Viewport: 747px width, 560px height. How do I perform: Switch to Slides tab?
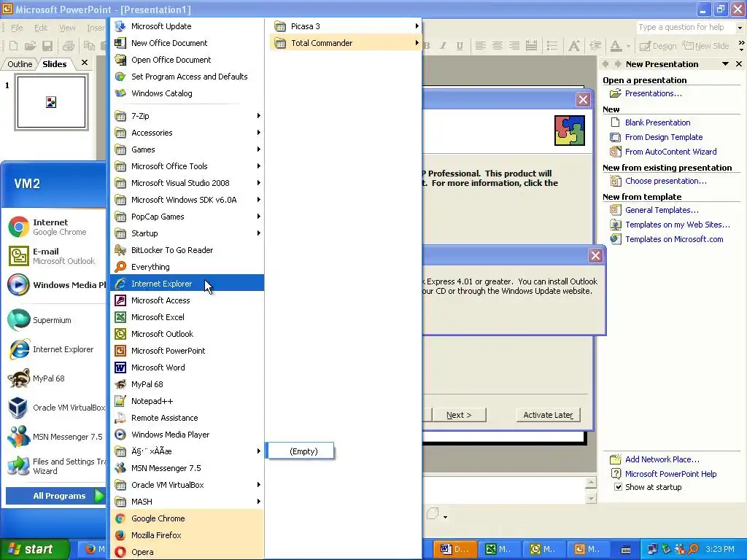coord(54,64)
